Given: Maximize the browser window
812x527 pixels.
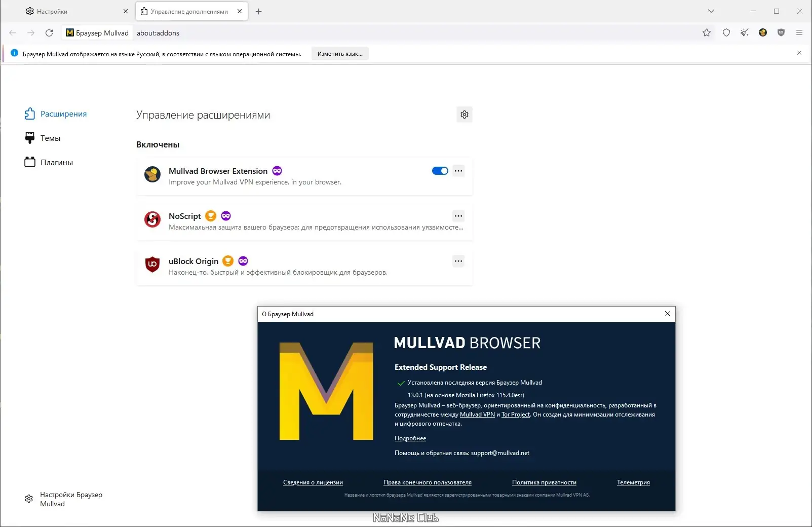Looking at the screenshot, I should point(777,11).
